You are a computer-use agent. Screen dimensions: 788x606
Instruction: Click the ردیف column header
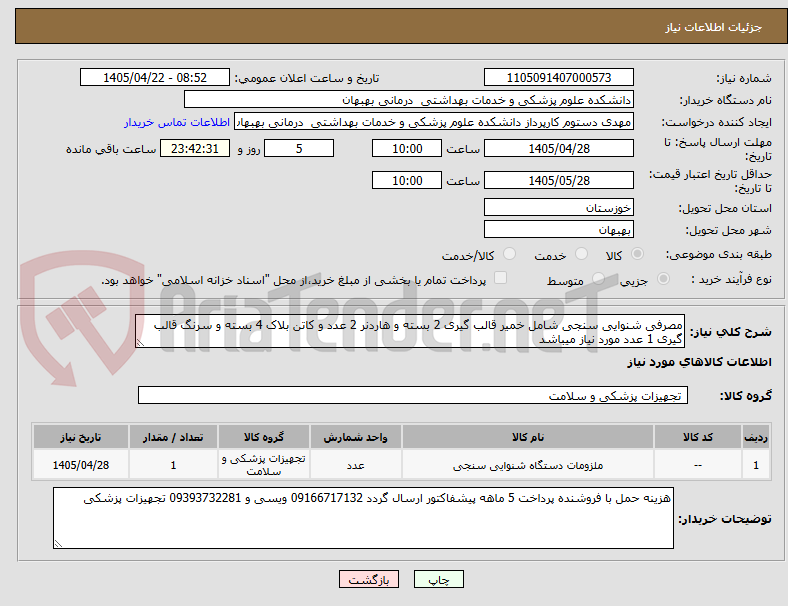(x=756, y=437)
